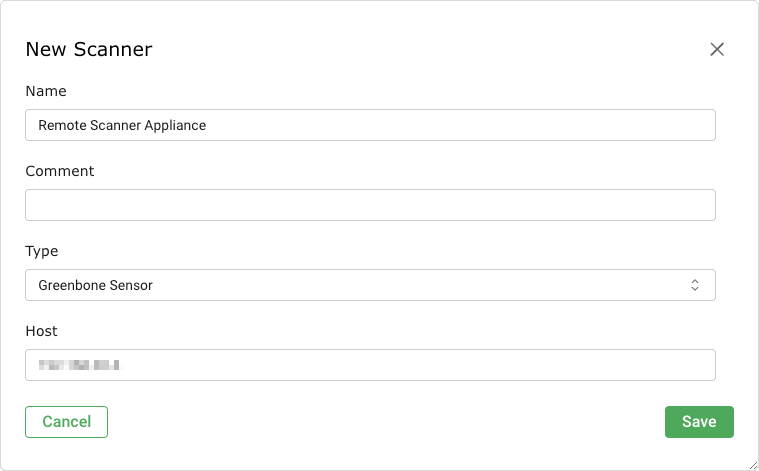Click the "Comment" field label
Image resolution: width=759 pixels, height=471 pixels.
point(60,171)
